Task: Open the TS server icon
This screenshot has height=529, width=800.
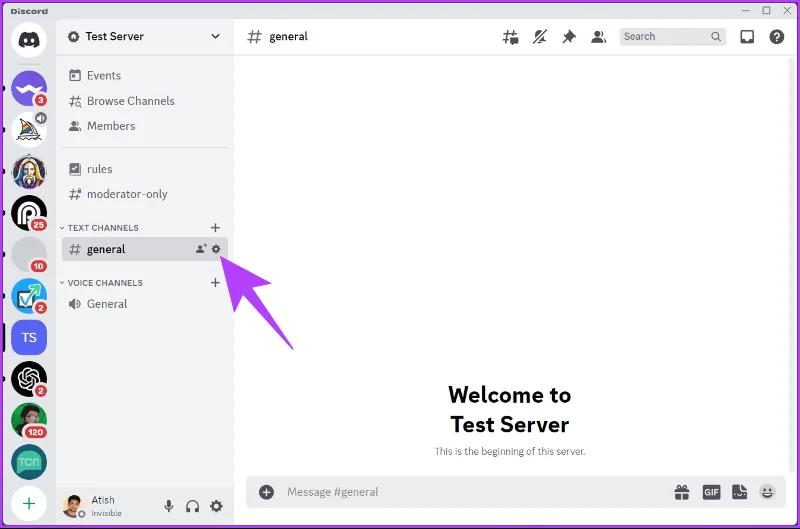Action: click(x=29, y=338)
